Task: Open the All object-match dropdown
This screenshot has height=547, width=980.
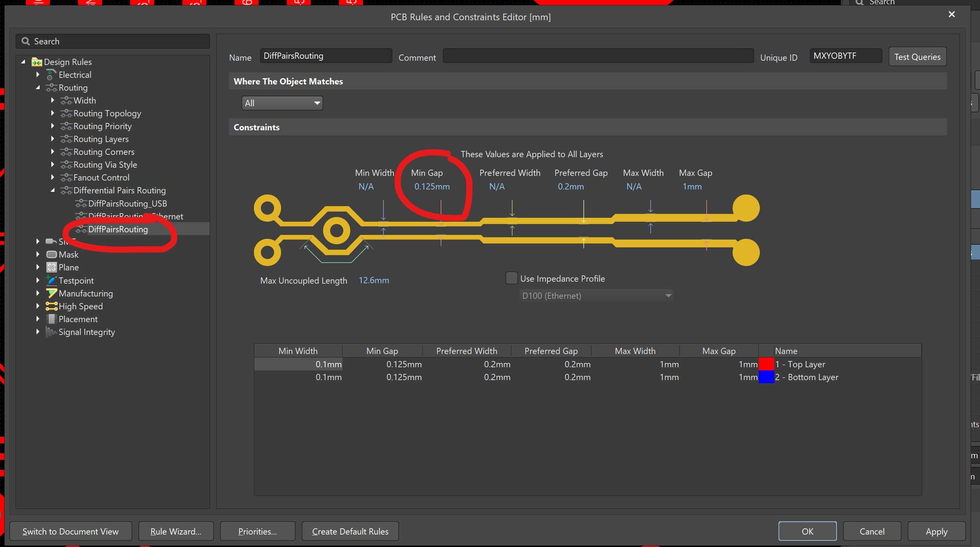Action: coord(282,103)
